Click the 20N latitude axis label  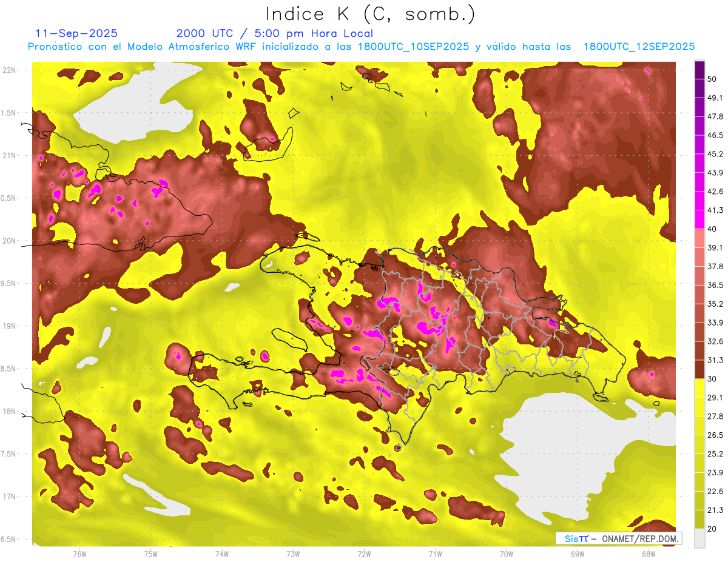10,241
